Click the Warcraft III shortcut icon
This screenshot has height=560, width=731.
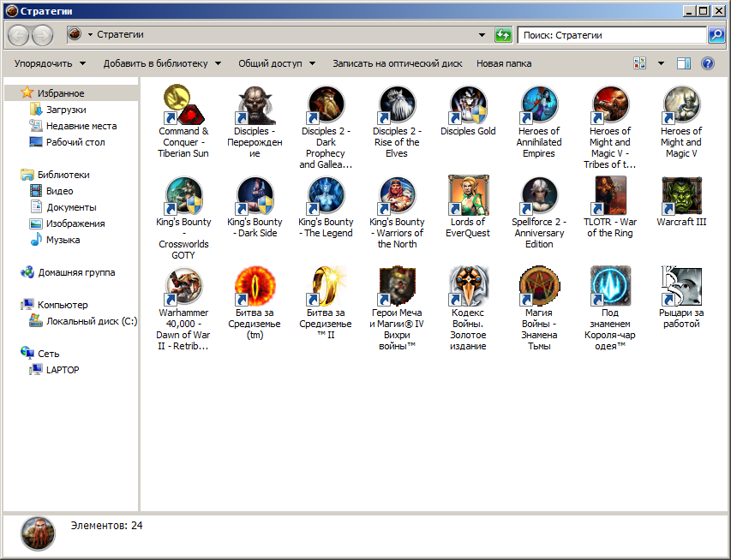coord(681,196)
